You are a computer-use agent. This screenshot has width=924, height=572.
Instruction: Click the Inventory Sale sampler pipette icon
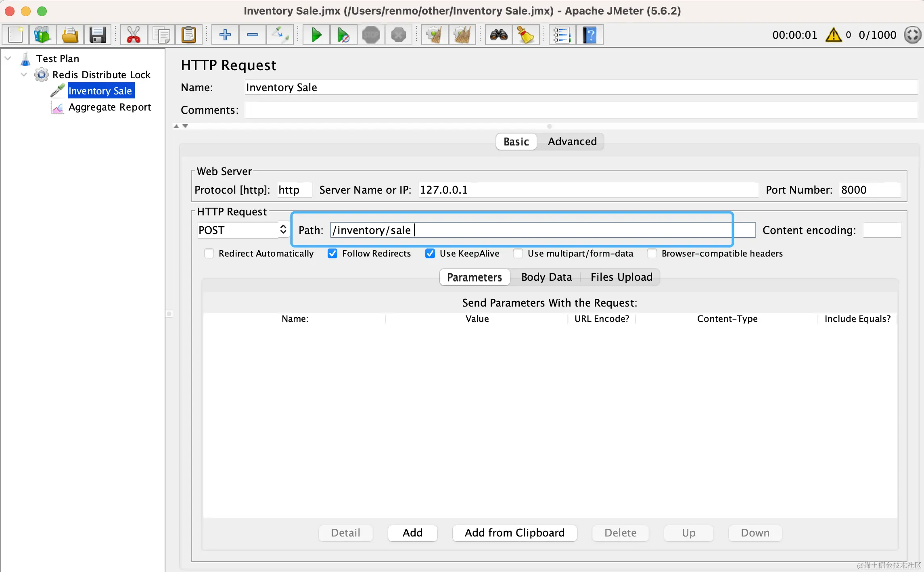[58, 91]
